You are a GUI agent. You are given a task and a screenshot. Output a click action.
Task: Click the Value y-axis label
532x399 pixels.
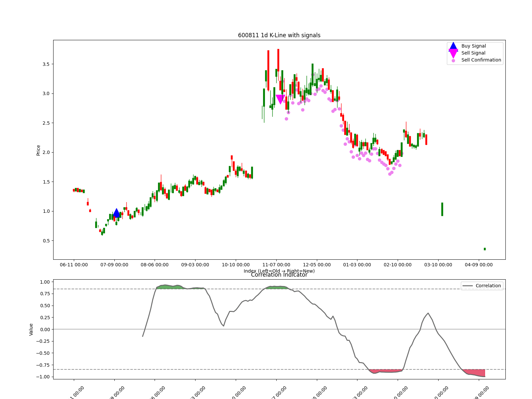[x=31, y=329]
